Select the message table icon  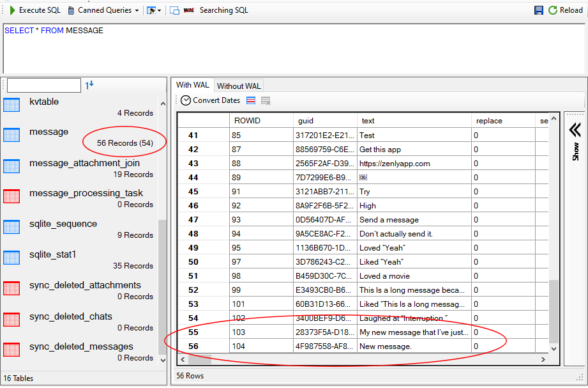tap(11, 135)
